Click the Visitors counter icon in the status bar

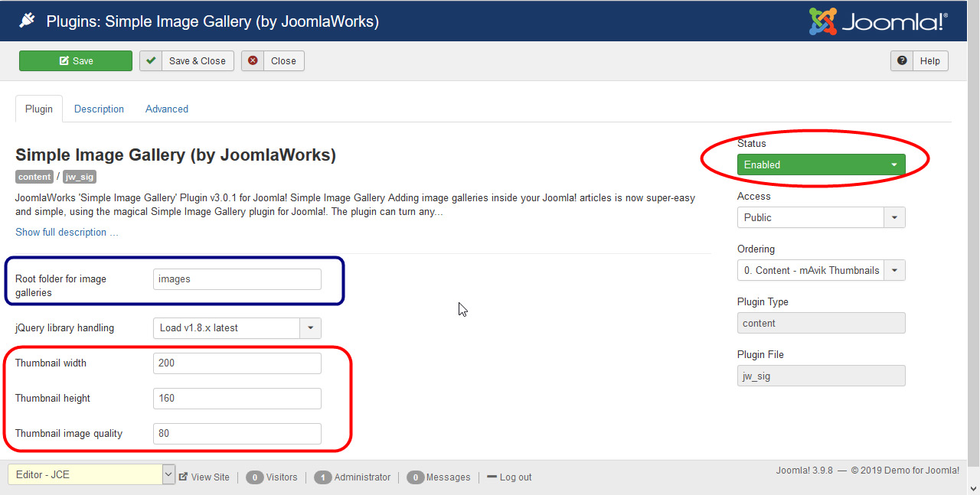[x=254, y=477]
